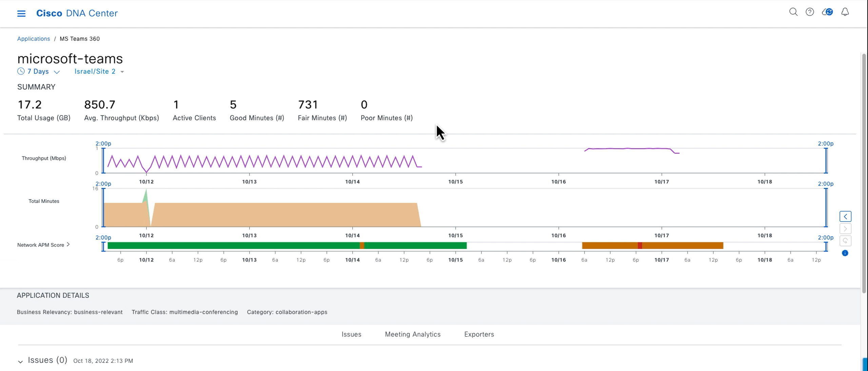The width and height of the screenshot is (868, 371).
Task: Go to the Applications breadcrumb link
Action: (x=34, y=39)
